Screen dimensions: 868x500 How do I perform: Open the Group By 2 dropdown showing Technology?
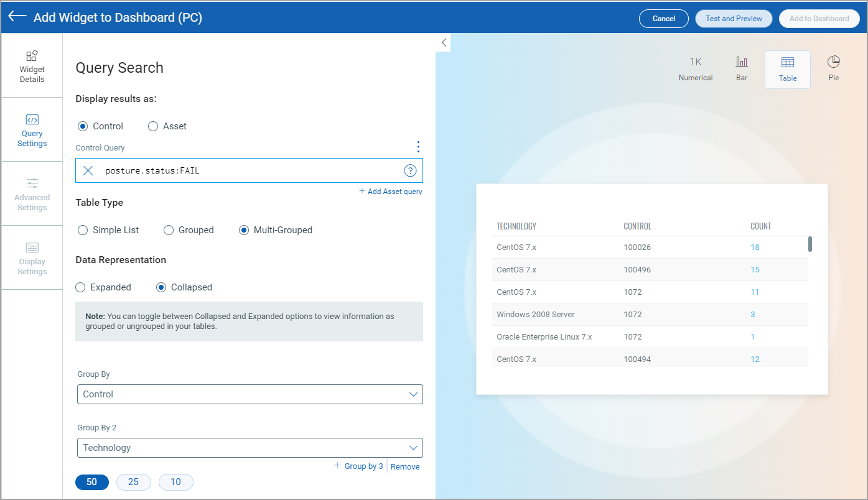tap(250, 448)
